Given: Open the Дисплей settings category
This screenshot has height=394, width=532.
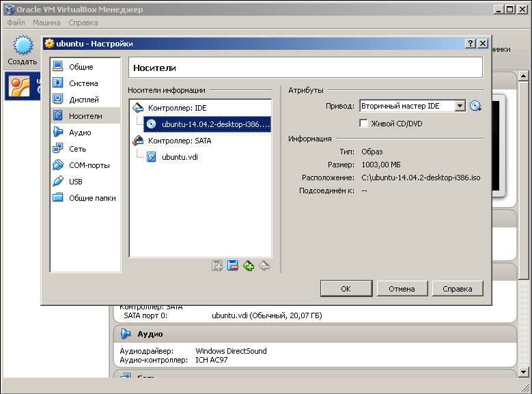Looking at the screenshot, I should (85, 100).
